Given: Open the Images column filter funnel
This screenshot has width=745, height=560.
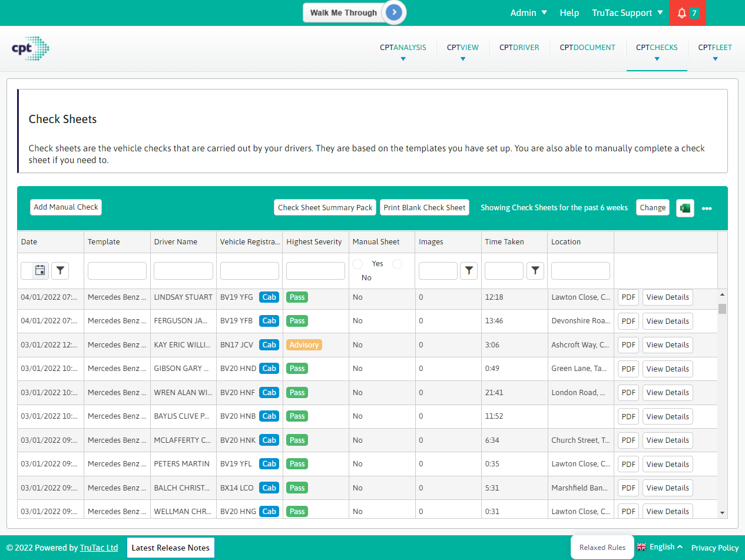Looking at the screenshot, I should click(x=469, y=270).
